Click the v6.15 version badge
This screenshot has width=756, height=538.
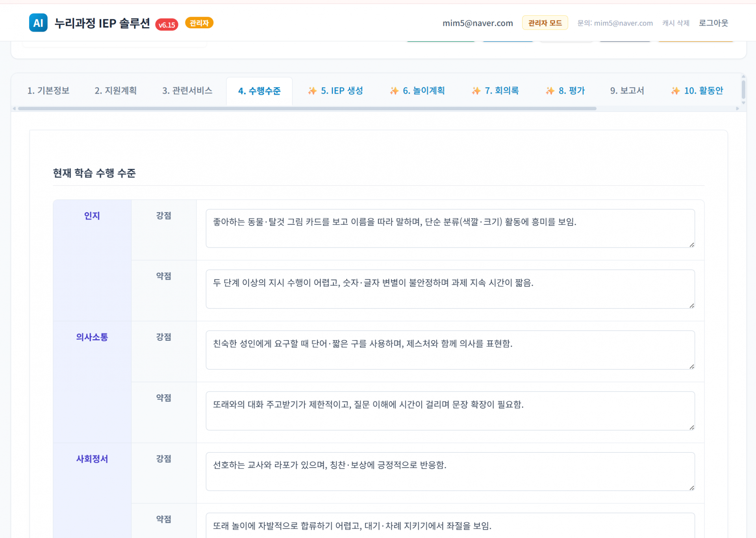pyautogui.click(x=167, y=25)
